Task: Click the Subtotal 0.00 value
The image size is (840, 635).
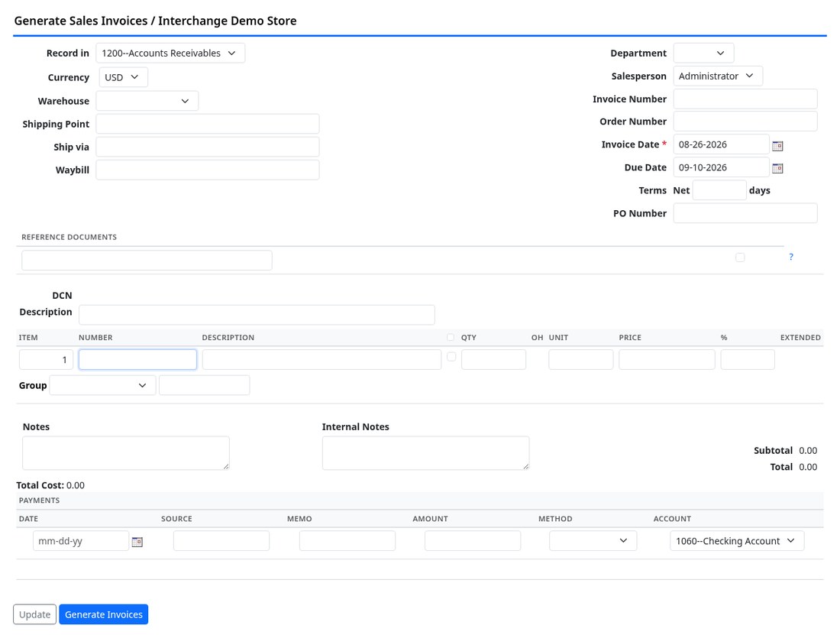Action: pos(808,451)
